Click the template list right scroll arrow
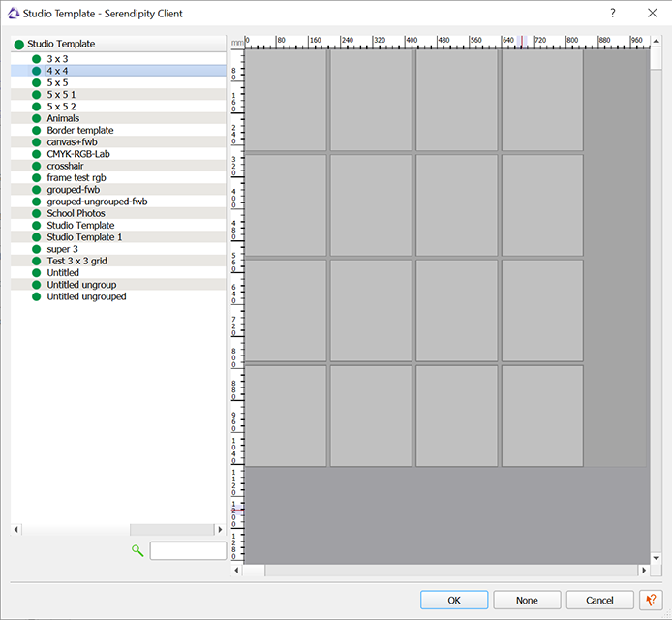The image size is (672, 620). click(220, 530)
